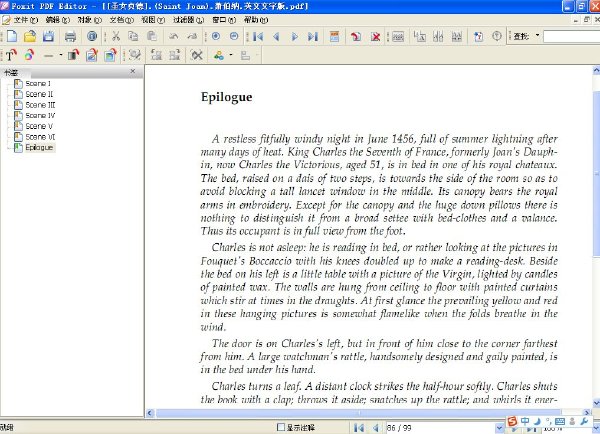This screenshot has height=434, width=600.
Task: Click the Sogou input method S icon
Action: pyautogui.click(x=512, y=421)
